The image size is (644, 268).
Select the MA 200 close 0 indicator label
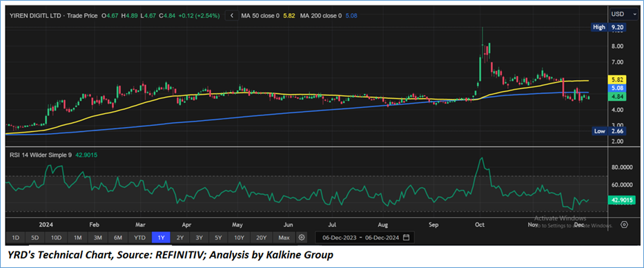click(x=321, y=16)
